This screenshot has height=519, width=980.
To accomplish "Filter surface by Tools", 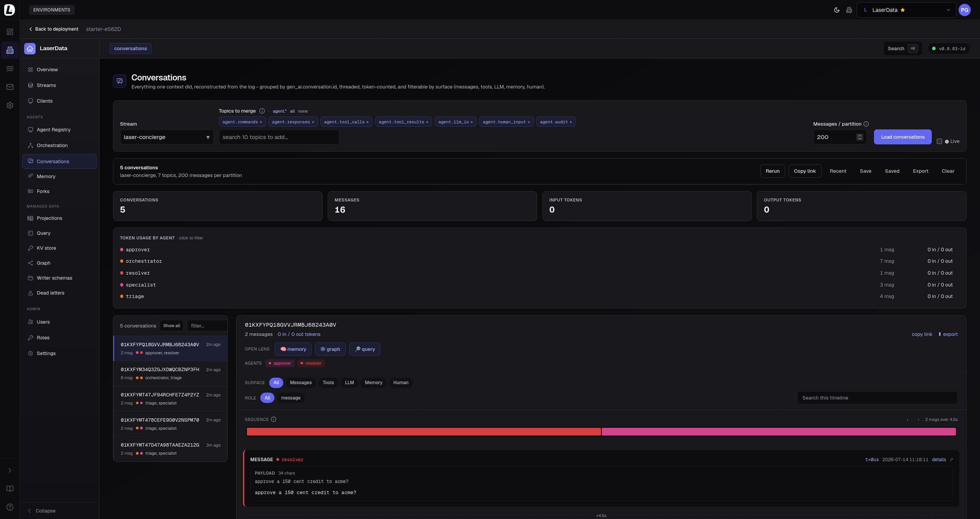I will tap(328, 383).
